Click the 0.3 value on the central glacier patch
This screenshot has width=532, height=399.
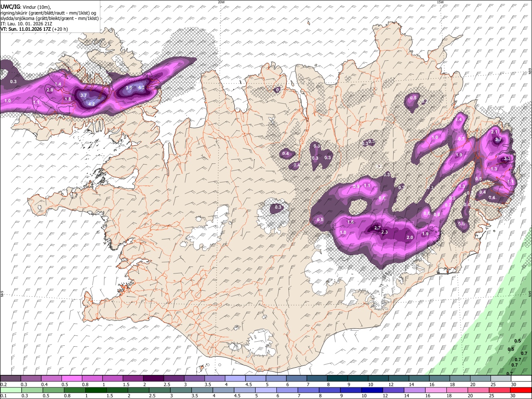coord(278,207)
